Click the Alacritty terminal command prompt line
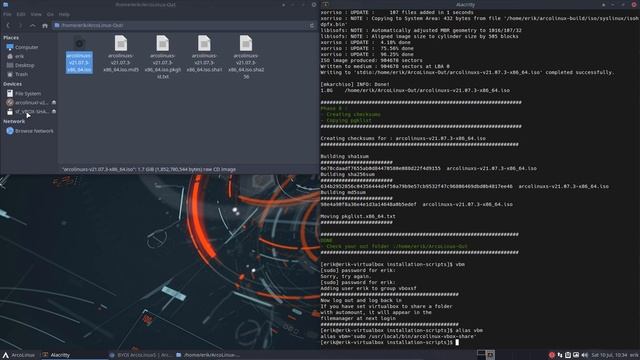The width and height of the screenshot is (640, 360). (x=390, y=342)
